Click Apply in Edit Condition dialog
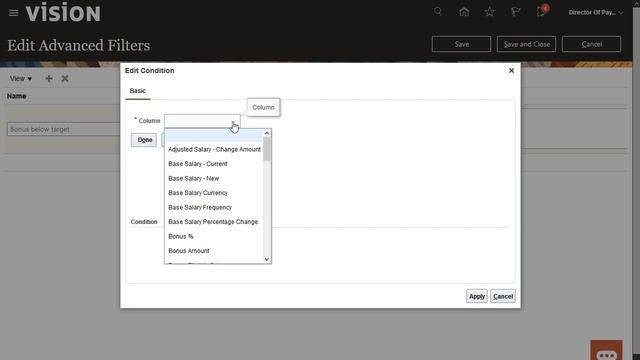The width and height of the screenshot is (640, 360). (477, 296)
